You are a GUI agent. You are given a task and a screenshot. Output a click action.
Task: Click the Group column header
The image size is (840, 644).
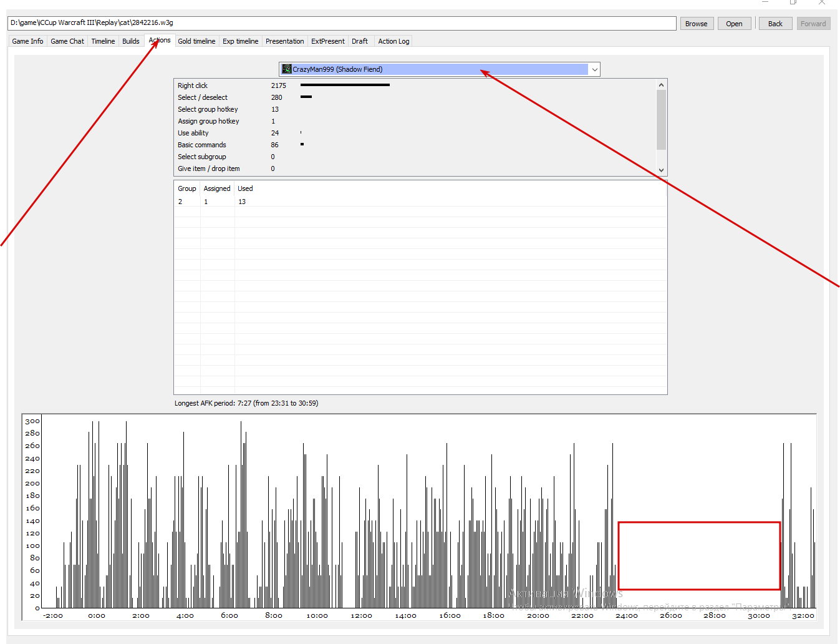point(187,188)
